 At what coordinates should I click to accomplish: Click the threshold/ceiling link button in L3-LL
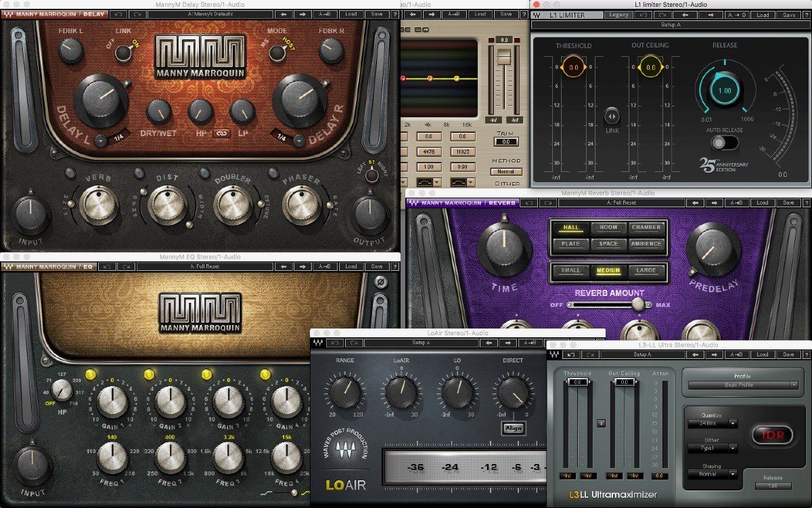pyautogui.click(x=601, y=423)
